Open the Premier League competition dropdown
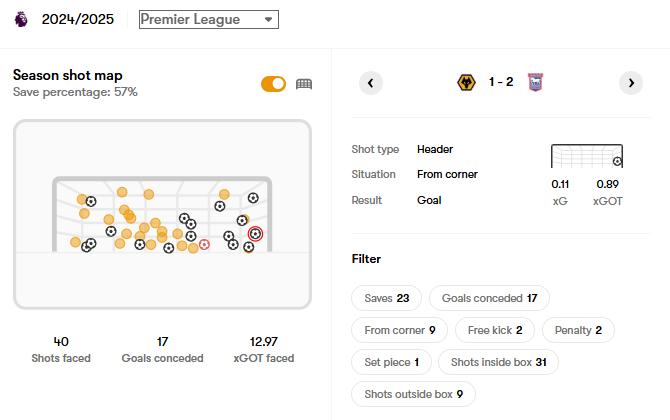The height and width of the screenshot is (420, 670). [x=208, y=20]
